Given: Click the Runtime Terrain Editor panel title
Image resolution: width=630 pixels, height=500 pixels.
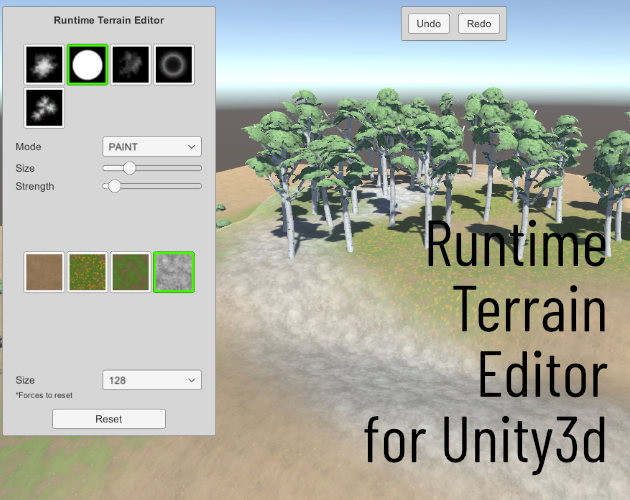Looking at the screenshot, I should [x=109, y=20].
